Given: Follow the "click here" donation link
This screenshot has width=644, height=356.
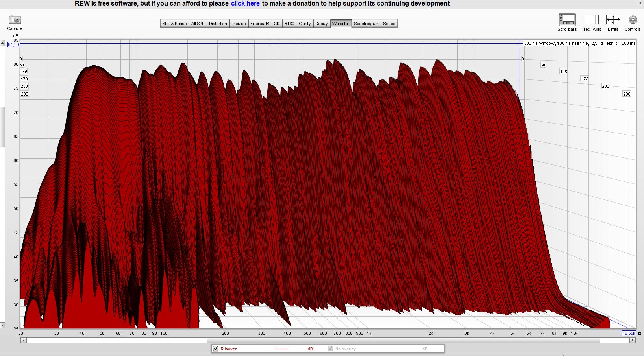Looking at the screenshot, I should click(x=245, y=4).
